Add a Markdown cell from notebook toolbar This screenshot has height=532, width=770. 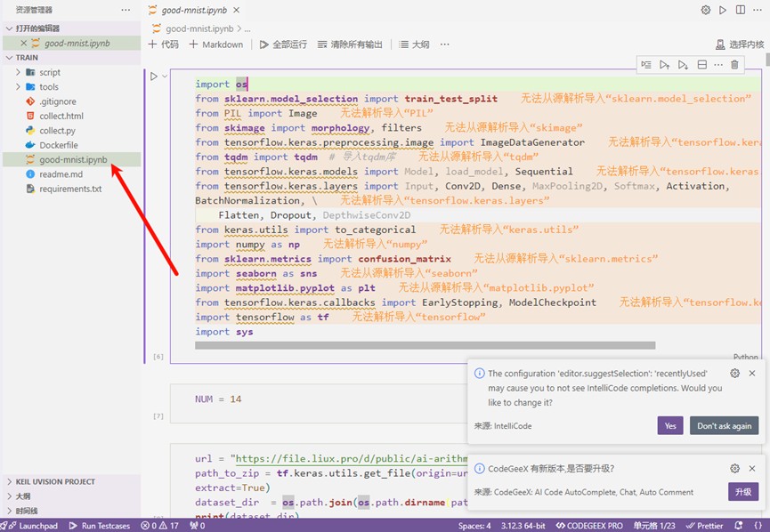(216, 44)
